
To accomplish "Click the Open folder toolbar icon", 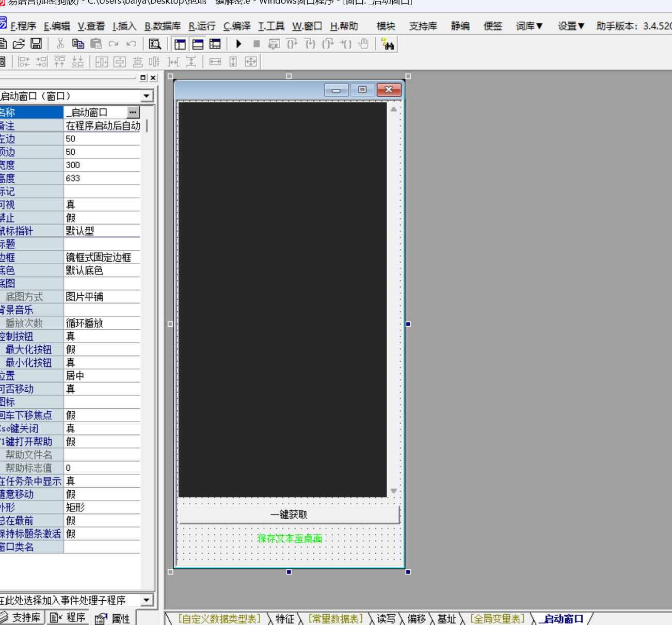I will [x=19, y=44].
